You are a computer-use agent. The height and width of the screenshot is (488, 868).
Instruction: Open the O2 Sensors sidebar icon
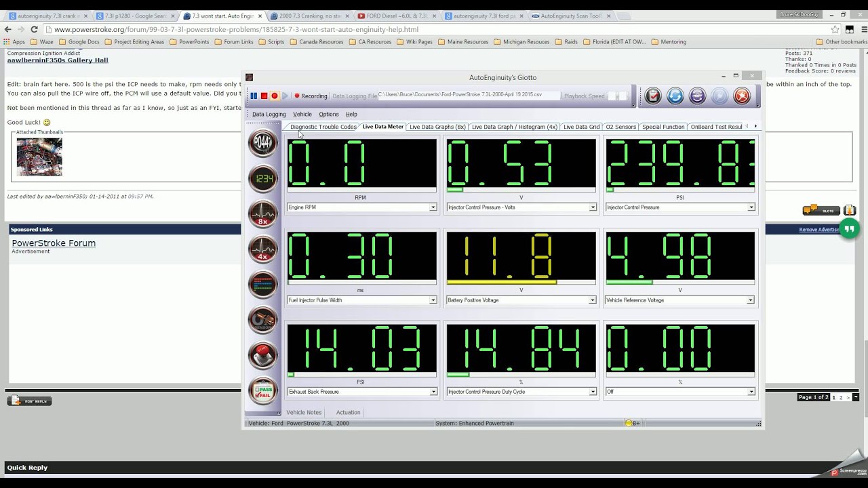coord(262,320)
